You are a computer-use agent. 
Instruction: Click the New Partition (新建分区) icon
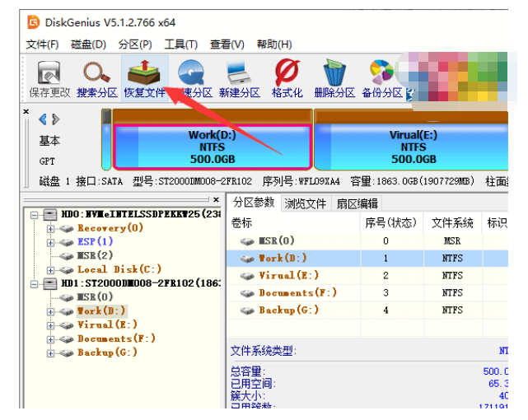(239, 77)
